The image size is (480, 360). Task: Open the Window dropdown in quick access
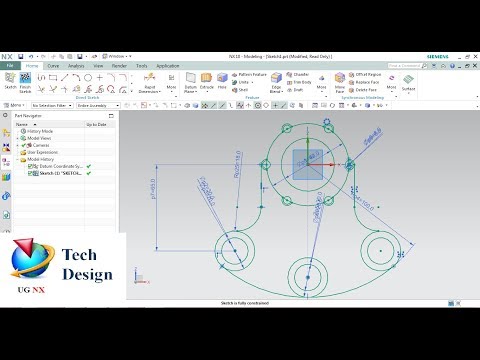pos(116,56)
